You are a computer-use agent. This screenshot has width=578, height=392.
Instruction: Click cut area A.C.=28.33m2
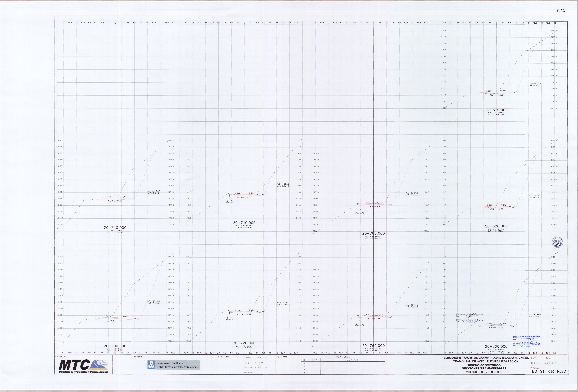click(283, 302)
